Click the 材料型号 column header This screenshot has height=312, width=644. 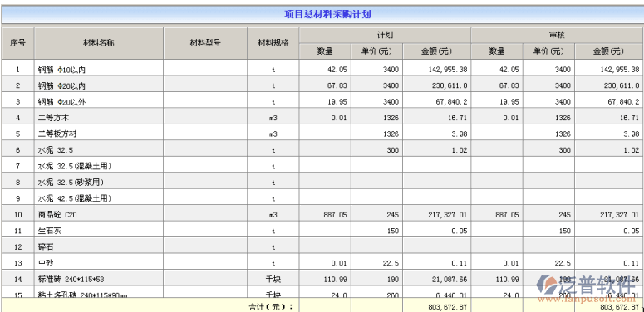pos(205,43)
